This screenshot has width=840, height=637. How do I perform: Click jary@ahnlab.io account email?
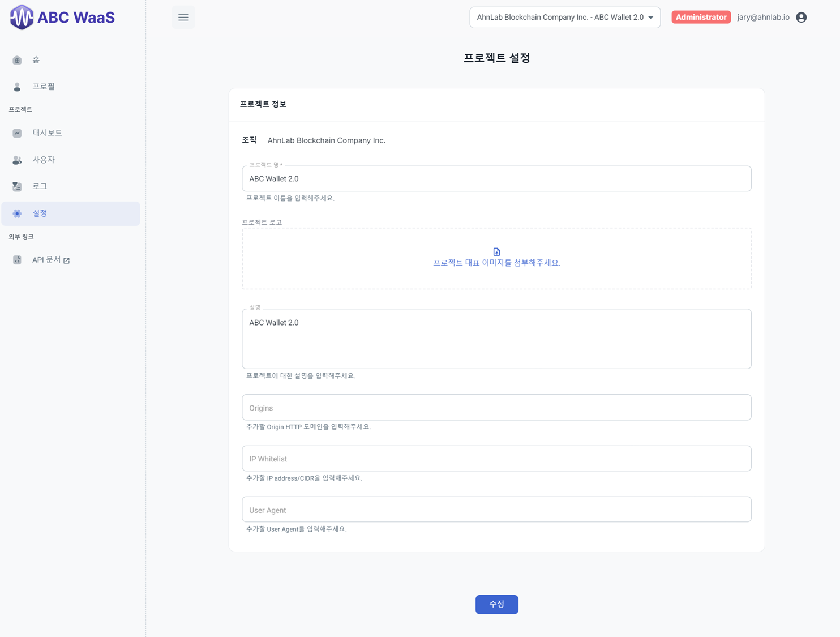[763, 18]
